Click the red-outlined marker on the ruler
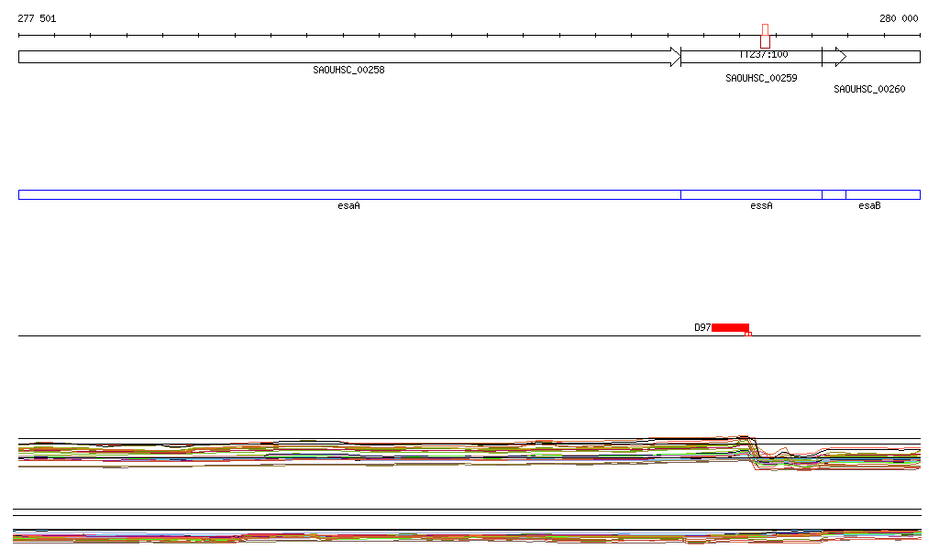The image size is (939, 560). coord(765,36)
